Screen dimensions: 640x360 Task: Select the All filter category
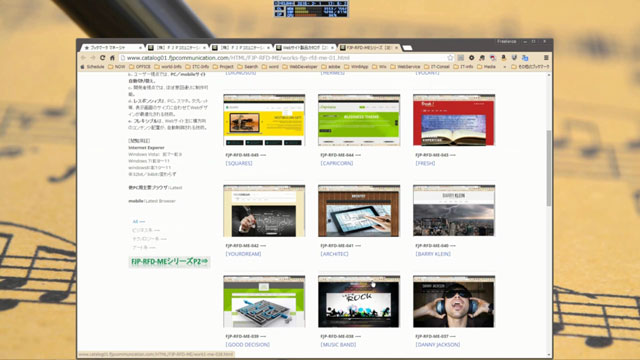[x=138, y=222]
